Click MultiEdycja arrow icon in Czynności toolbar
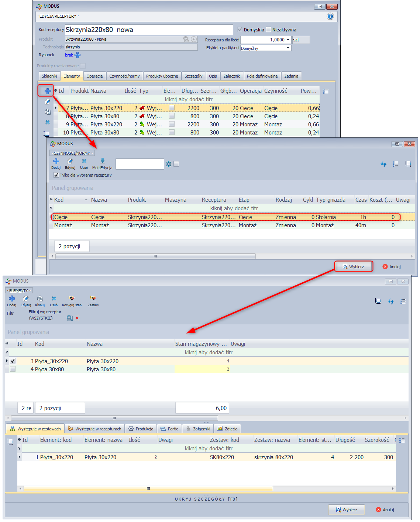 coord(102,161)
